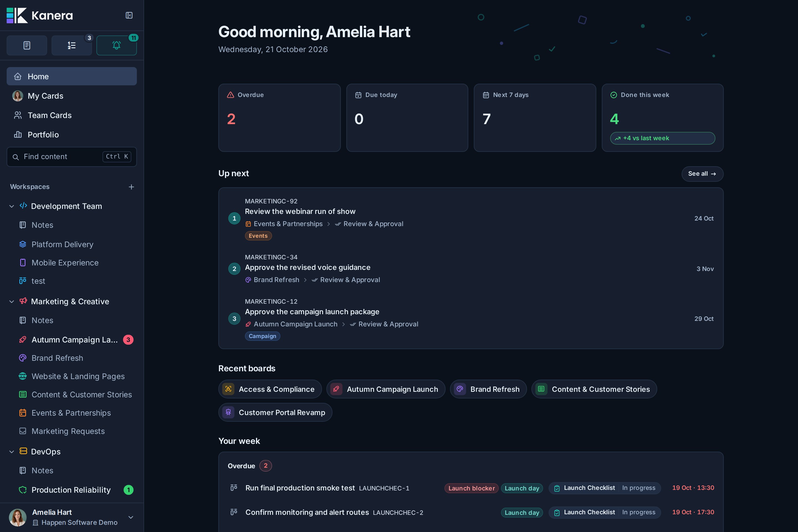Open Content & Customer Stories recent board
Screen dimensions: 798x532
pos(594,389)
